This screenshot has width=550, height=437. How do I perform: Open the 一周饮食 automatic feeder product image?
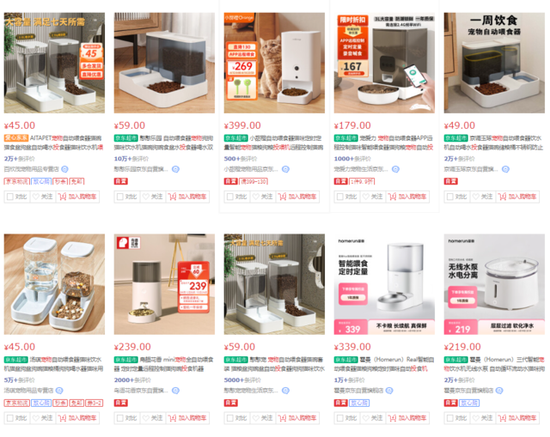pos(494,63)
